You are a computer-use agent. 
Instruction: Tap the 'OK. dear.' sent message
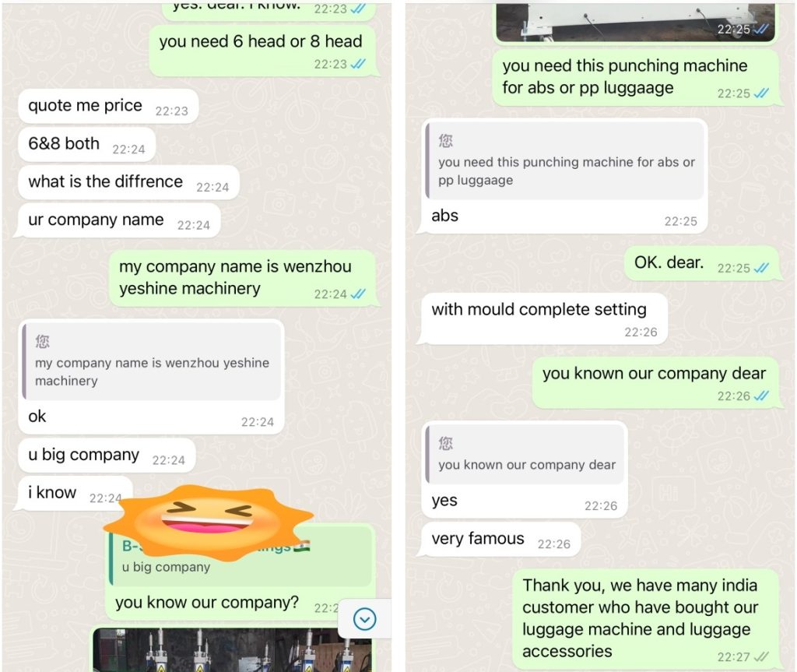pos(701,263)
